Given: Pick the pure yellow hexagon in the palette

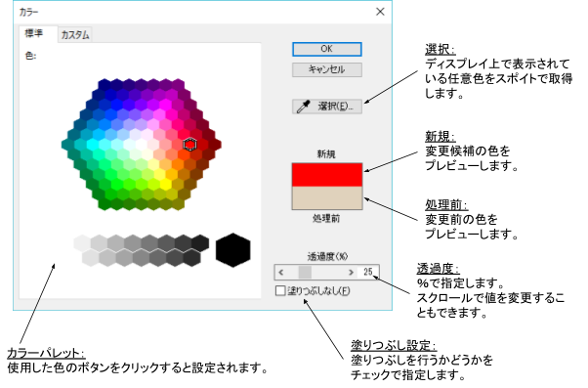Looking at the screenshot, I should pyautogui.click(x=165, y=184).
